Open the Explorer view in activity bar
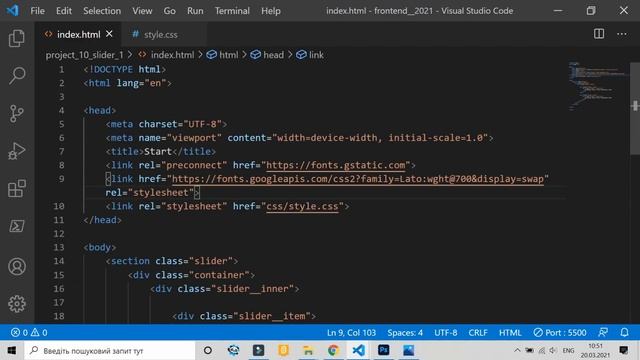The width and height of the screenshot is (640, 360). tap(17, 38)
